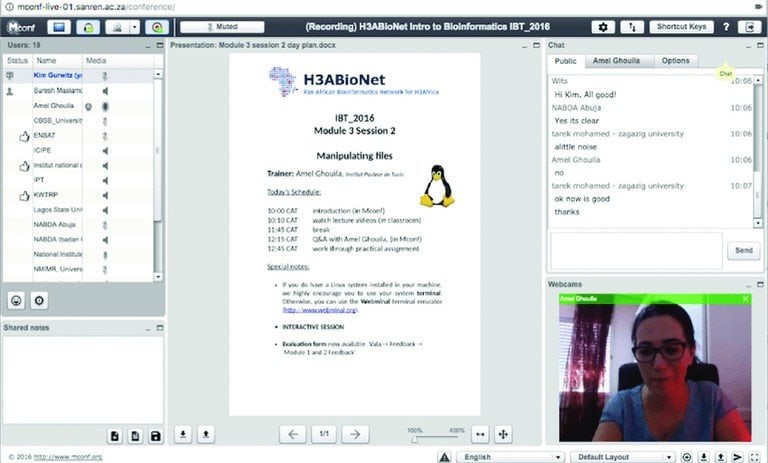Toggle the Muted microphone button

(x=222, y=27)
